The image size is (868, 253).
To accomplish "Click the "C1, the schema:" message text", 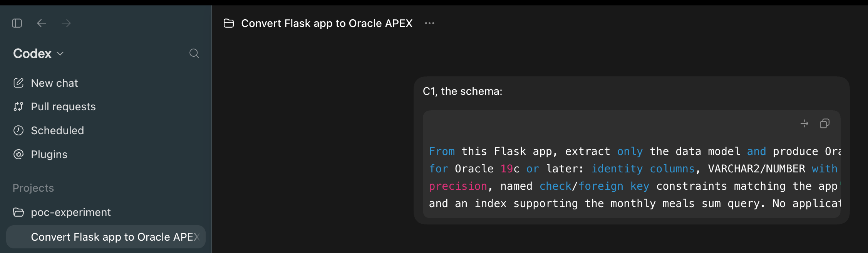I will tap(462, 91).
